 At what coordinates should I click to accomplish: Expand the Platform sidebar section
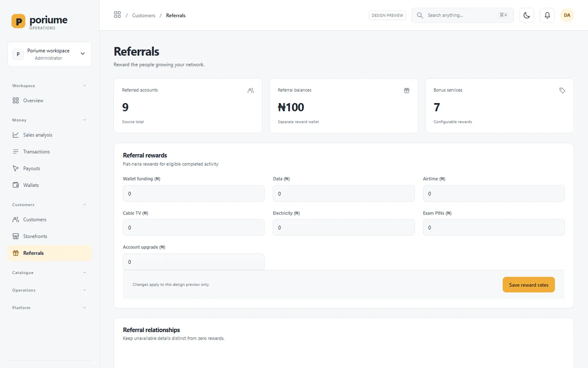[x=50, y=308]
